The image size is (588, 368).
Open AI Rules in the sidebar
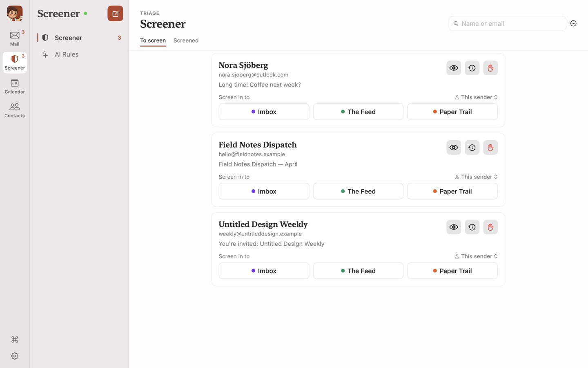click(x=80, y=54)
